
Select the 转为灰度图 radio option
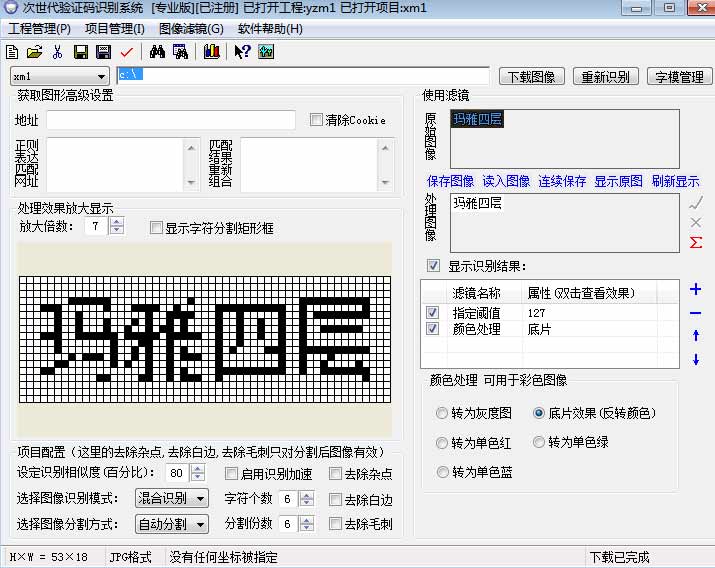[443, 413]
